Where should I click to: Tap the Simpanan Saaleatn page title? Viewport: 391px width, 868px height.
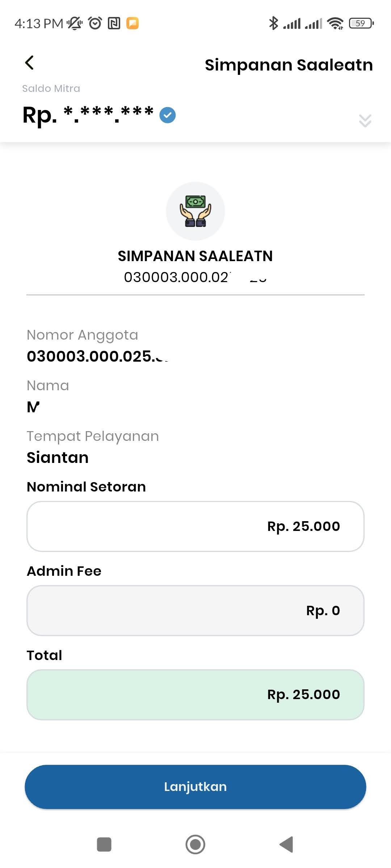pyautogui.click(x=289, y=65)
